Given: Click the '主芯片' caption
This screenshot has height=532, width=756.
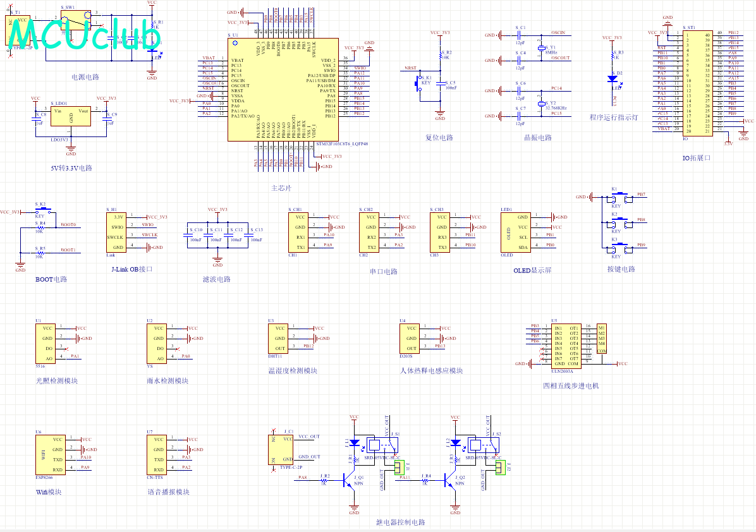Looking at the screenshot, I should 281,188.
